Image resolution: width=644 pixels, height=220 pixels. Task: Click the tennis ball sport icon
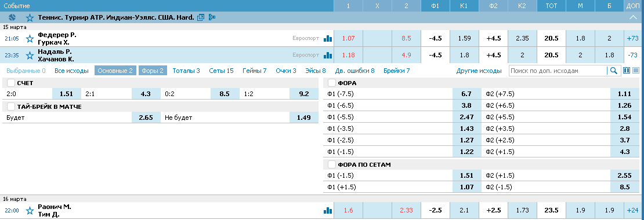pyautogui.click(x=12, y=17)
